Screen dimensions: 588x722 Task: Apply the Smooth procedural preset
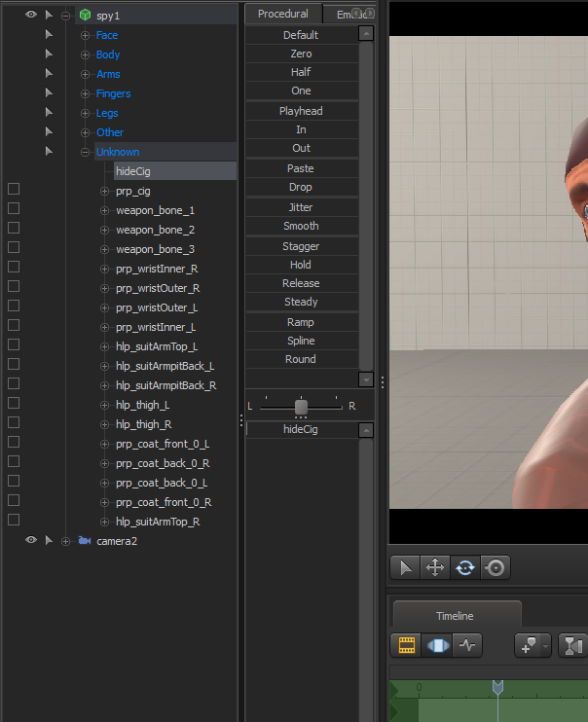coord(302,226)
